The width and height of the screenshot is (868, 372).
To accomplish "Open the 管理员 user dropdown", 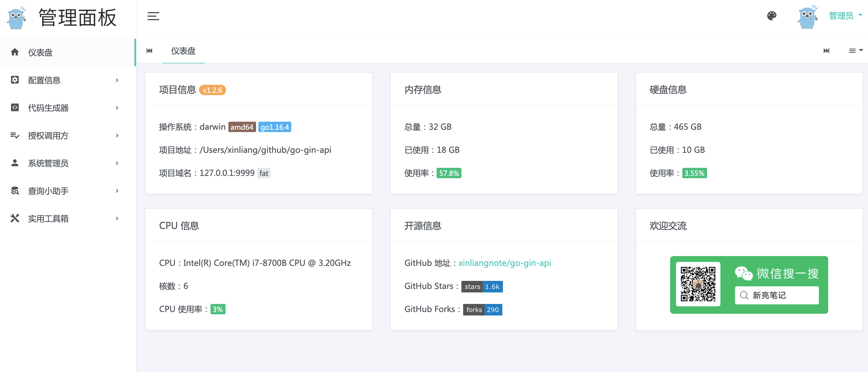I will click(x=845, y=16).
